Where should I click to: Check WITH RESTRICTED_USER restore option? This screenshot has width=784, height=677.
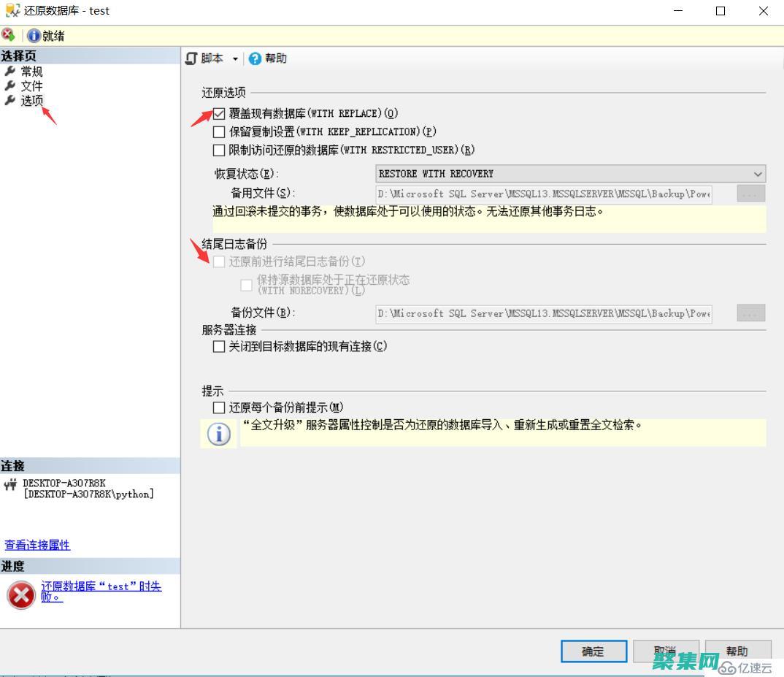coord(218,150)
